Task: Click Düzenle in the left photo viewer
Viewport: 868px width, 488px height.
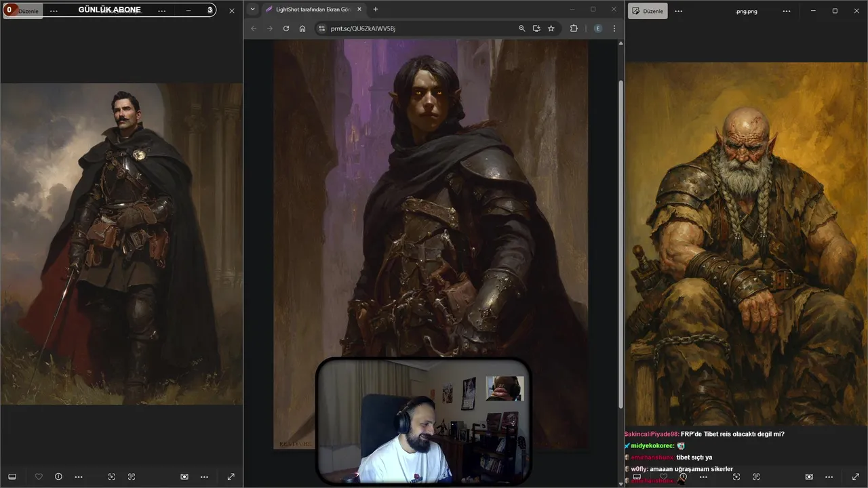Action: coord(23,11)
